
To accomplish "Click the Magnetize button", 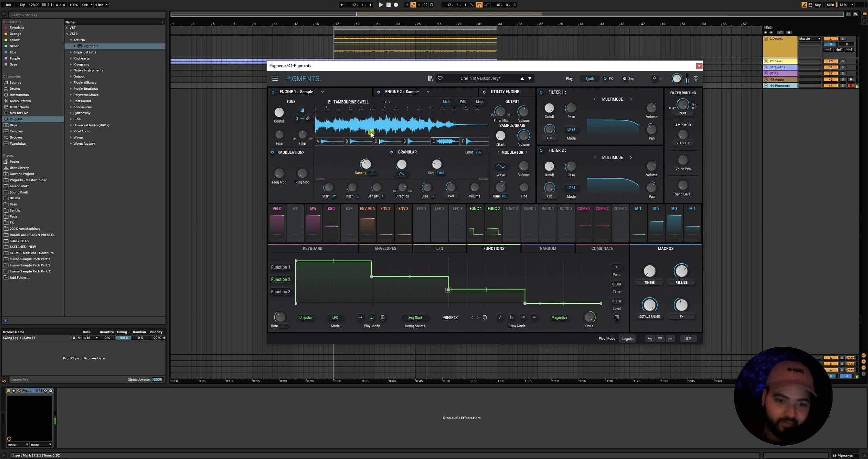I will (x=559, y=317).
